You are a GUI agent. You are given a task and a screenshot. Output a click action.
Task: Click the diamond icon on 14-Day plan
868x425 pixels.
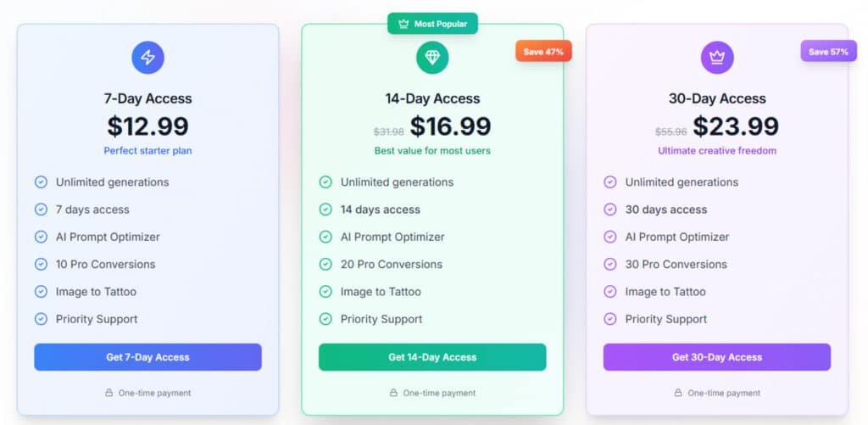(432, 57)
